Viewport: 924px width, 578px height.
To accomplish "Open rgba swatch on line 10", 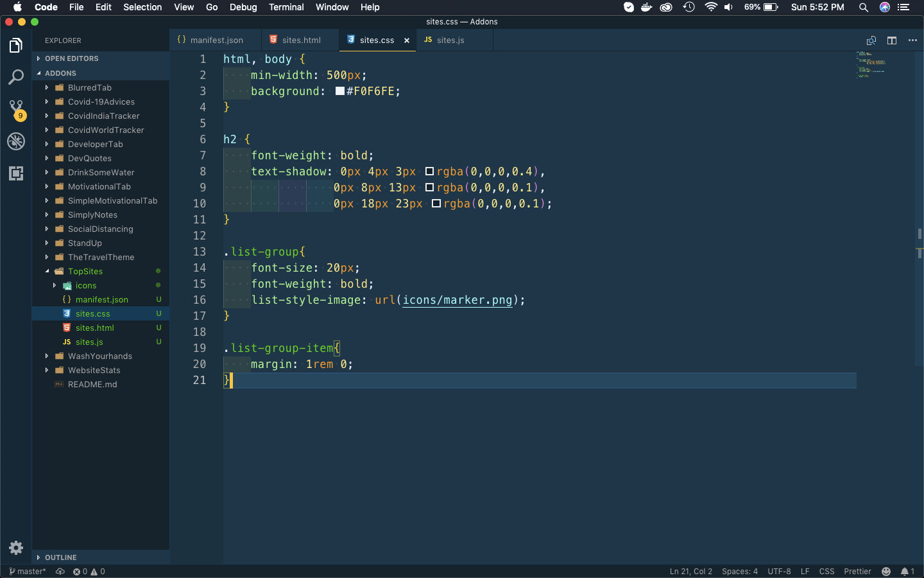I will point(436,204).
